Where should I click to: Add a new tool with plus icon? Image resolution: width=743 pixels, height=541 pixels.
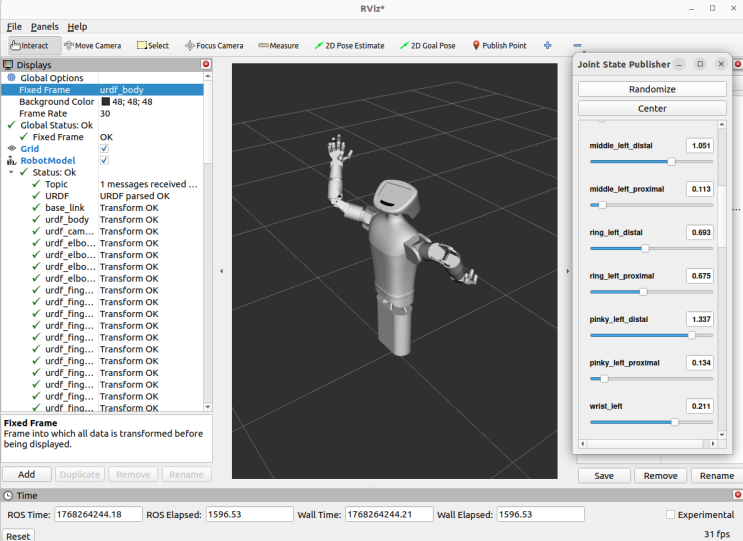pyautogui.click(x=548, y=45)
